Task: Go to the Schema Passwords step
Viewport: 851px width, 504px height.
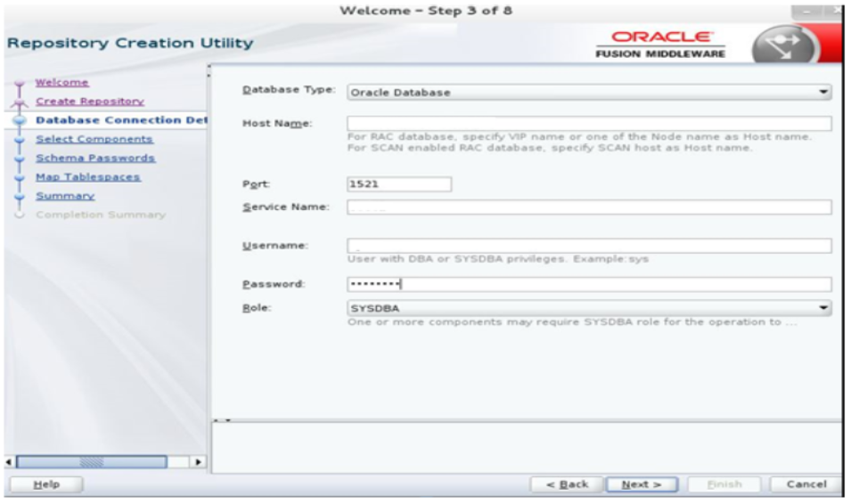Action: pyautogui.click(x=95, y=159)
